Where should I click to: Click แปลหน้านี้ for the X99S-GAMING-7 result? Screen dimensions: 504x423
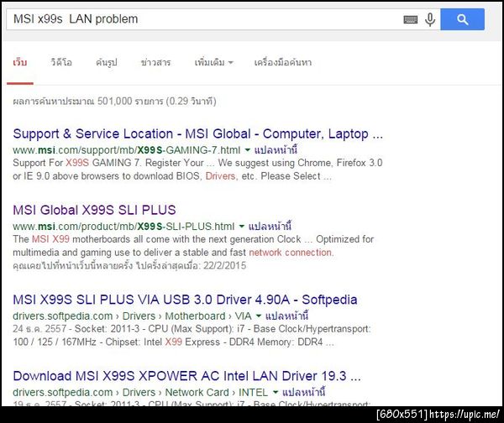tap(276, 150)
